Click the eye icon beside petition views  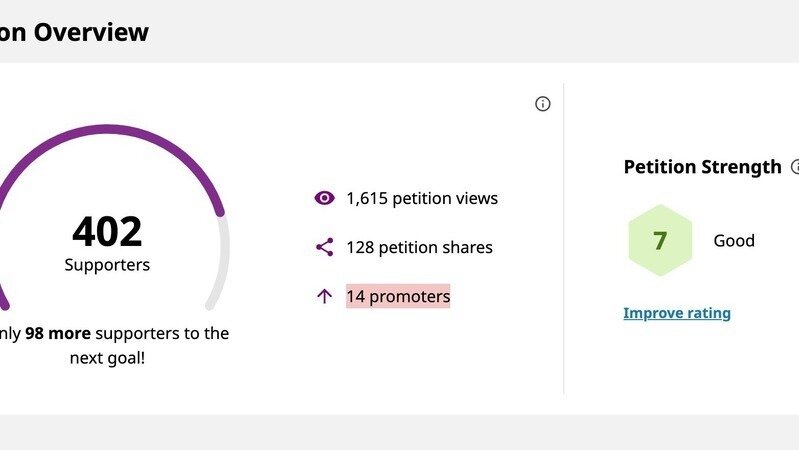pyautogui.click(x=324, y=198)
